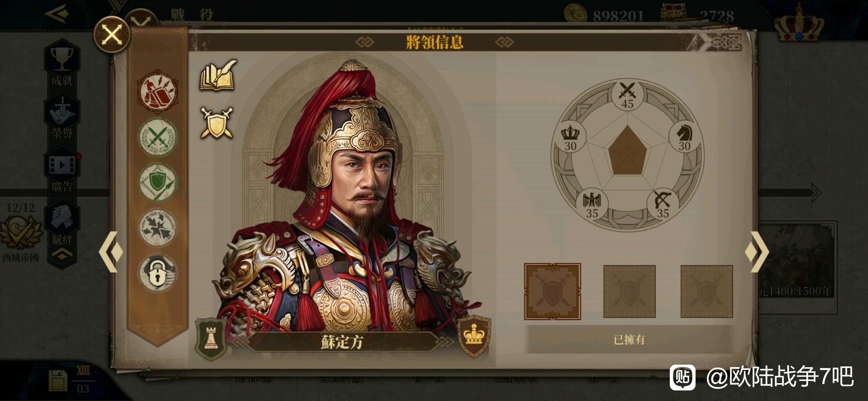The height and width of the screenshot is (401, 868).
Task: Click the crossed swords shield icon
Action: 217,123
